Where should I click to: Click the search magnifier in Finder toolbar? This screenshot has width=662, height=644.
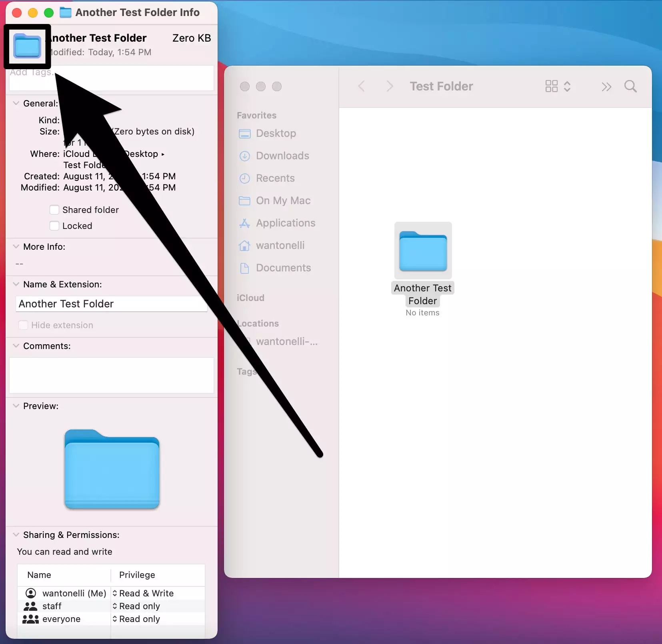point(630,86)
